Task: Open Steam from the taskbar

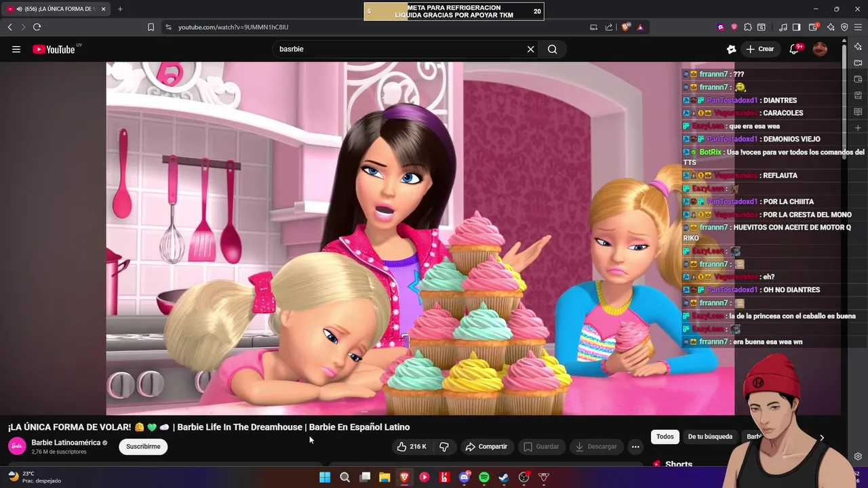Action: pos(504,477)
